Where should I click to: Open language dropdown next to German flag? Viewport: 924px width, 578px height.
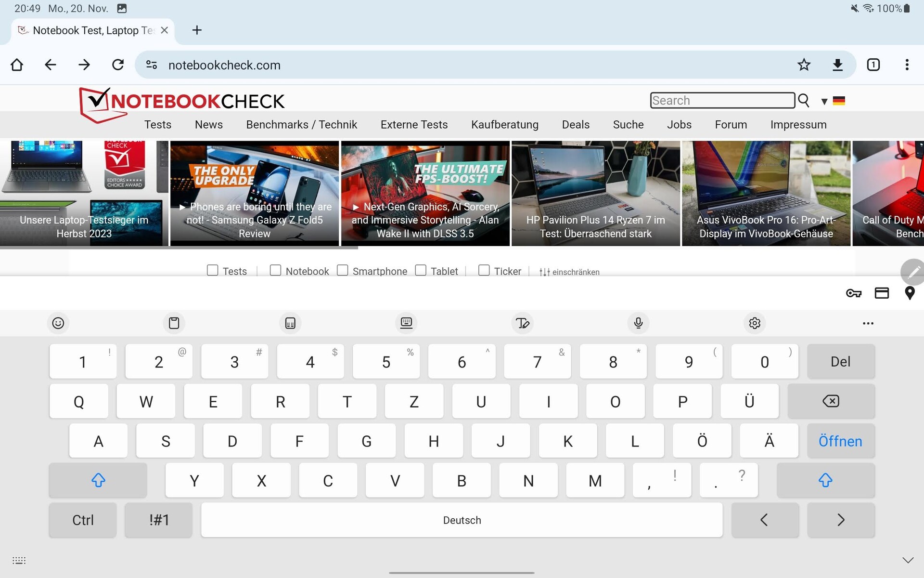point(824,101)
